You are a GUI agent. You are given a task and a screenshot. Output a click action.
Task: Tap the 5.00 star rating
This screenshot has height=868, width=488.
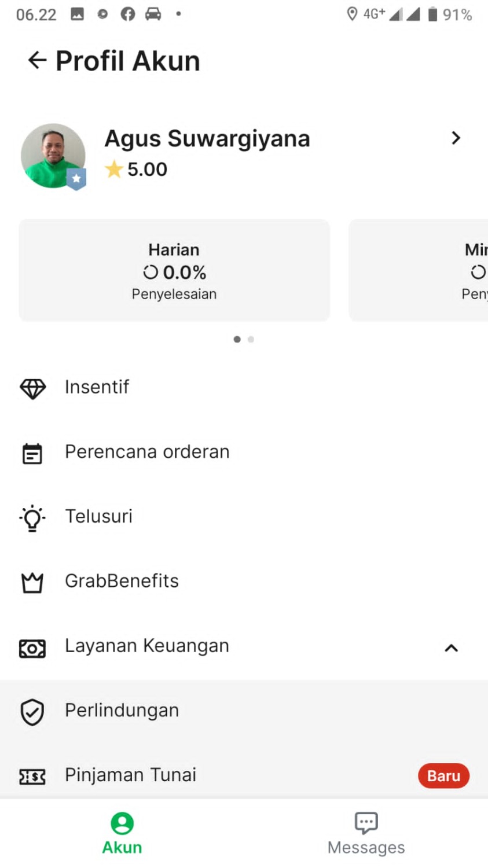pos(137,170)
